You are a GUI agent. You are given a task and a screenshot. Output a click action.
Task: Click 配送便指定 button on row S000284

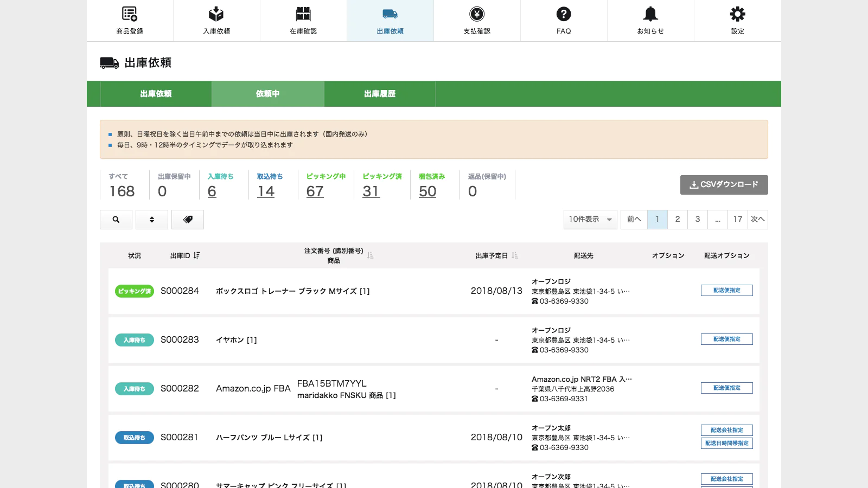click(x=727, y=290)
